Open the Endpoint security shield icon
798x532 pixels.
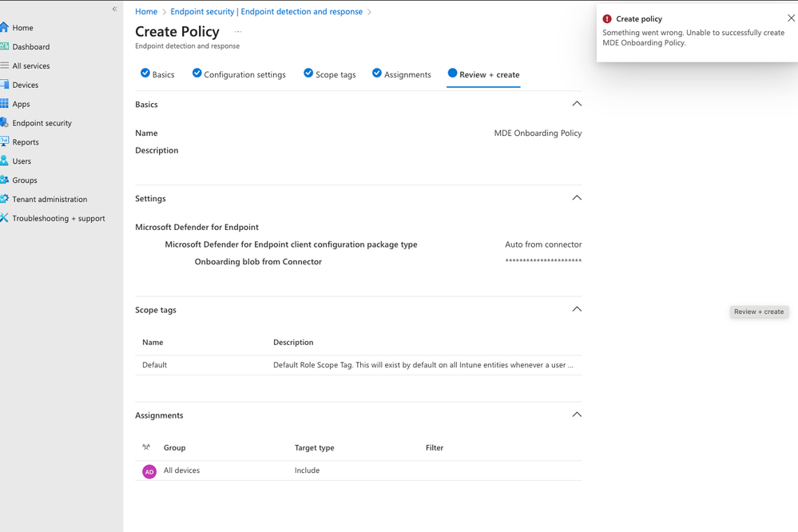pos(4,123)
